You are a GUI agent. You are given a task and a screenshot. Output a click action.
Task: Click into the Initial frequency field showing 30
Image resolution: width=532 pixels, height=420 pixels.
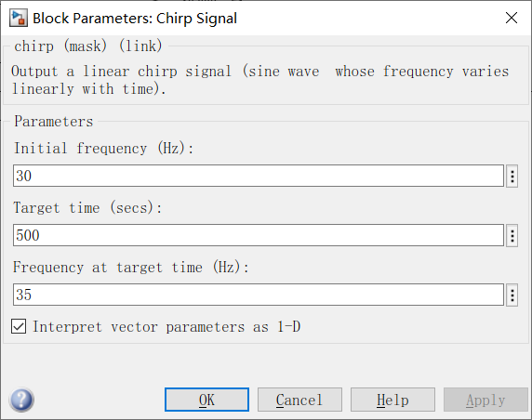(x=259, y=176)
